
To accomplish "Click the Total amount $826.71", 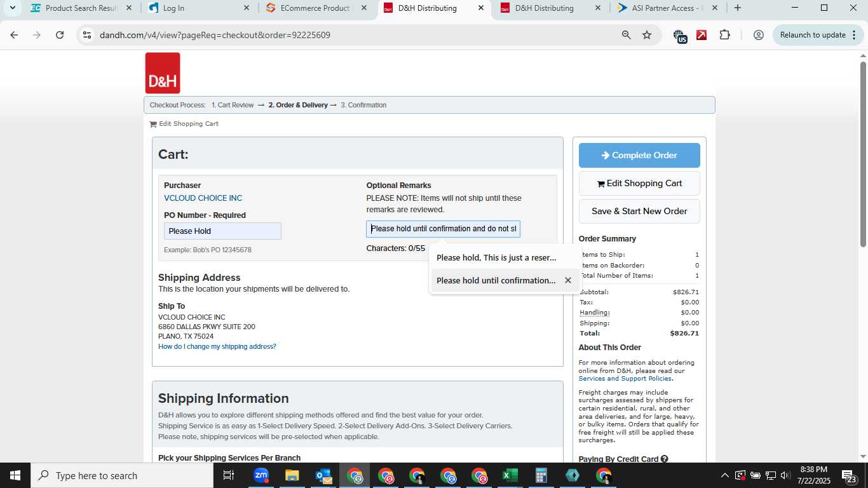I will tap(684, 333).
